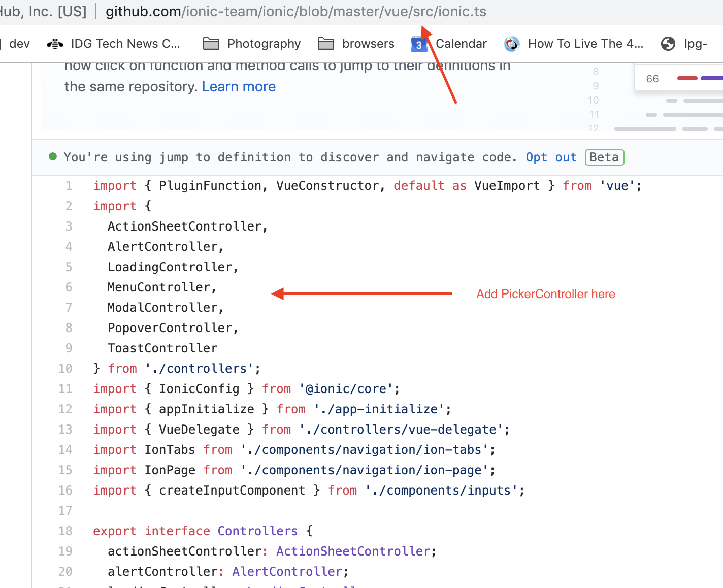This screenshot has height=588, width=723.
Task: Click the green circle next to 'You're using jump to definition'
Action: (x=52, y=157)
